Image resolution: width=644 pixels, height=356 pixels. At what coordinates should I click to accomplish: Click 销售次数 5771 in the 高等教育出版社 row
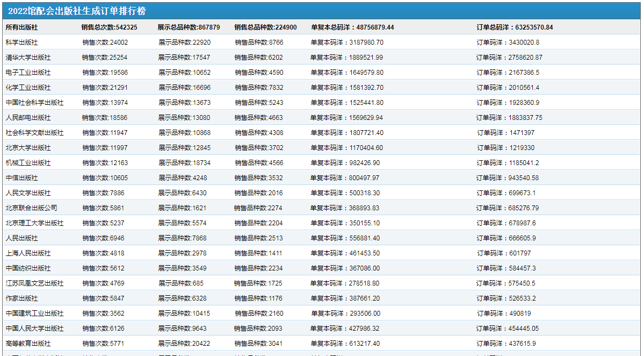pyautogui.click(x=103, y=343)
